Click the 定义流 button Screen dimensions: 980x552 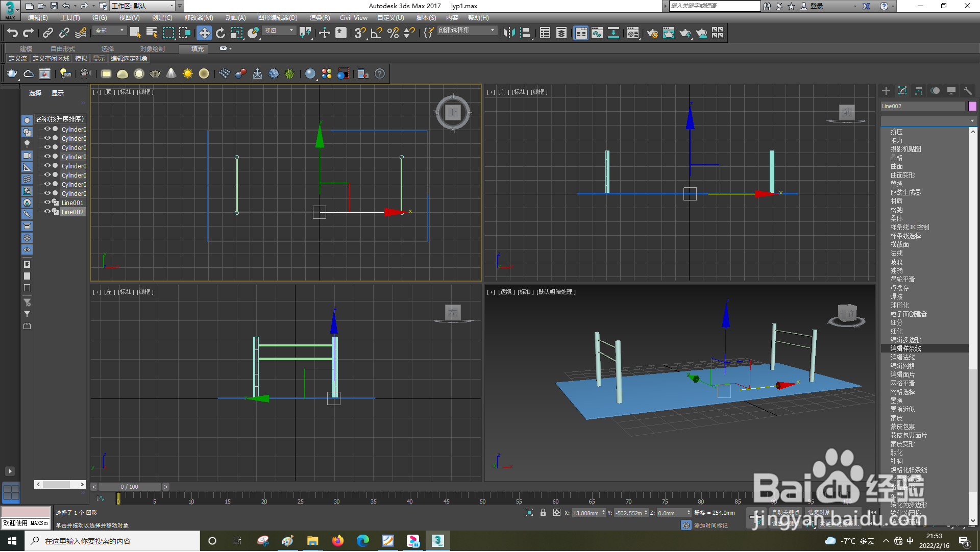pyautogui.click(x=18, y=59)
